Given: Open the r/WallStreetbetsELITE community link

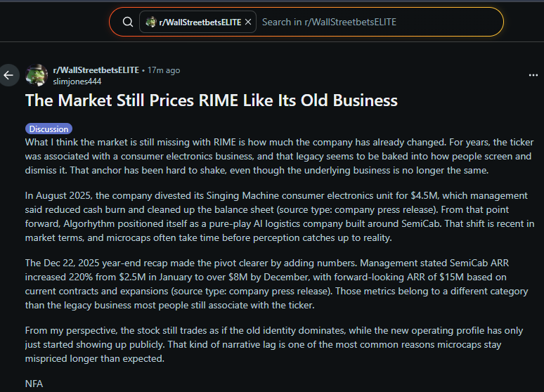Looking at the screenshot, I should [96, 70].
